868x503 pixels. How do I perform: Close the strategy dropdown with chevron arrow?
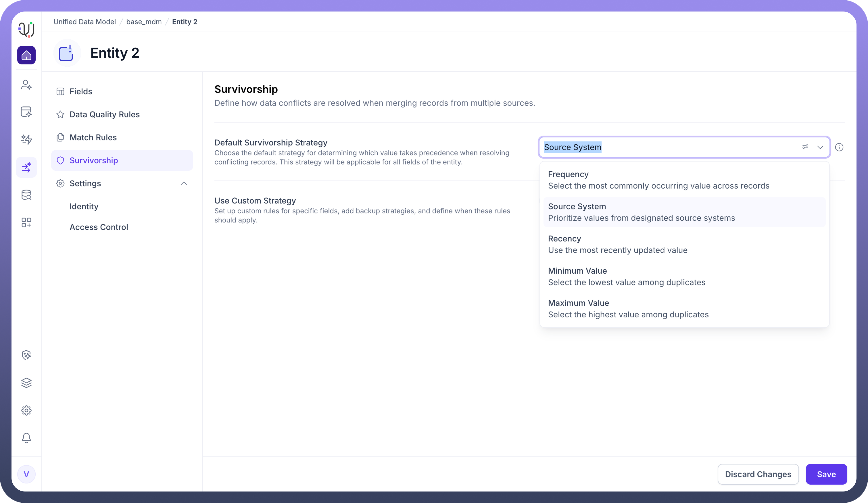[x=820, y=147]
